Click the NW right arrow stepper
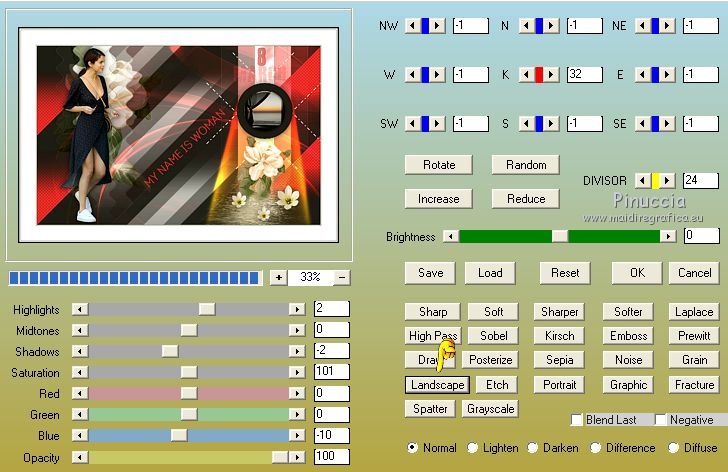 click(437, 26)
